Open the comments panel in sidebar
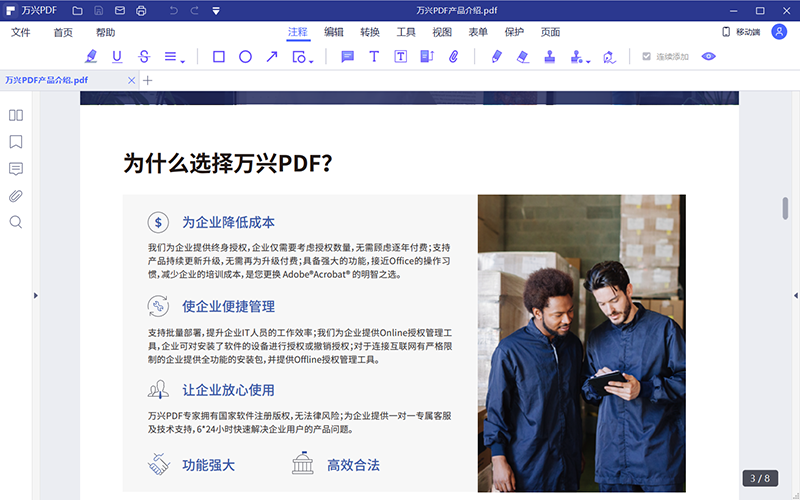800x500 pixels. 16,169
